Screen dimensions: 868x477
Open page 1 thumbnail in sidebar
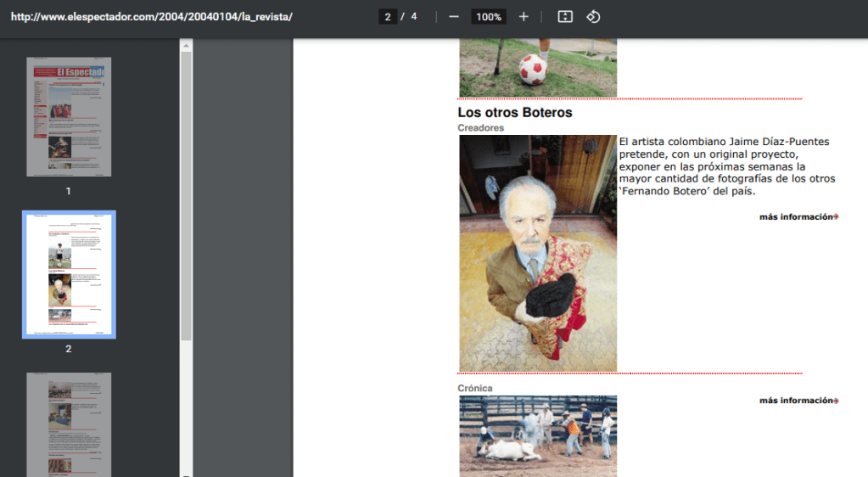click(69, 117)
